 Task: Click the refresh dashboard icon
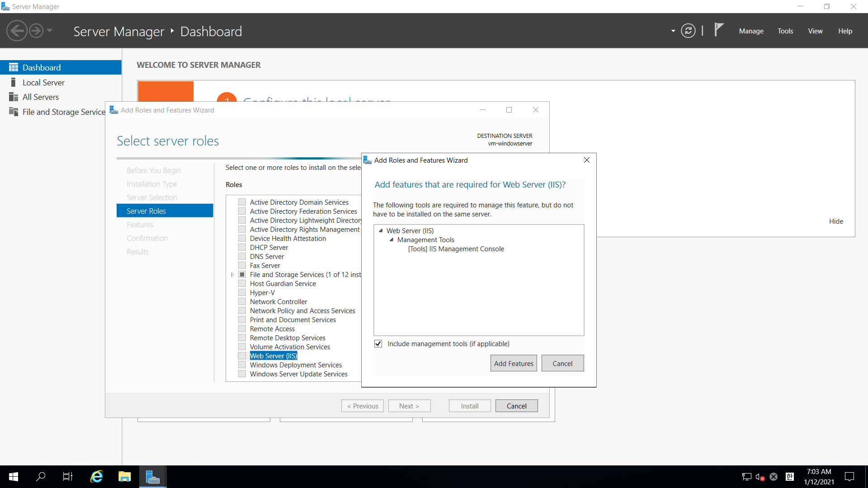688,31
